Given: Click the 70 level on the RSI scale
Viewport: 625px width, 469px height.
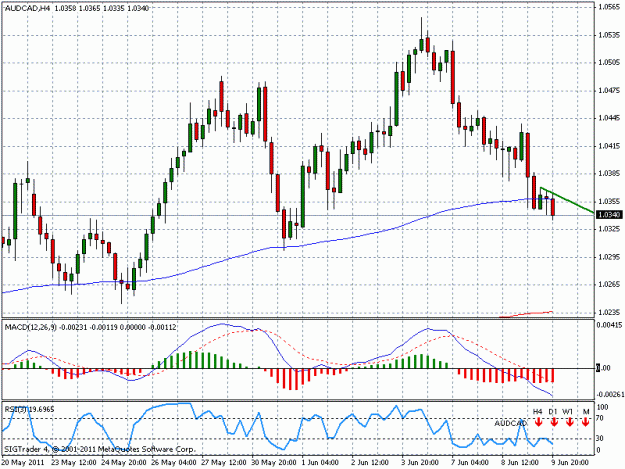Looking at the screenshot, I should click(x=599, y=418).
